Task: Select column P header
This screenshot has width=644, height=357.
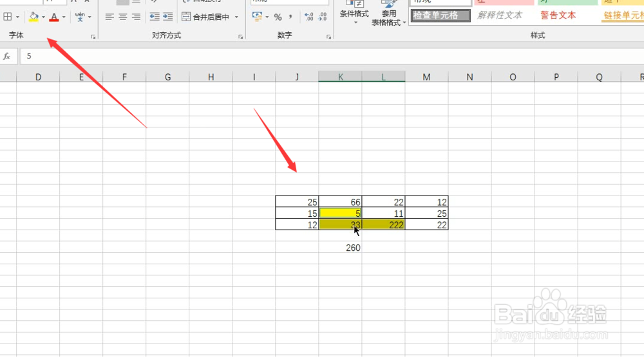Action: pos(556,77)
